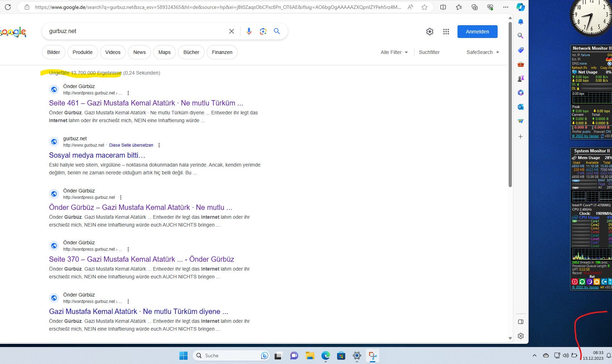Open Edge Collections icon
This screenshot has height=364, width=612.
475,7
